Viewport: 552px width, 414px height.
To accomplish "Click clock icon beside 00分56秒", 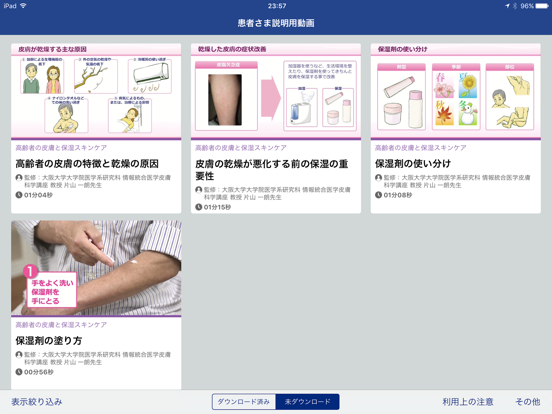I will pos(19,372).
